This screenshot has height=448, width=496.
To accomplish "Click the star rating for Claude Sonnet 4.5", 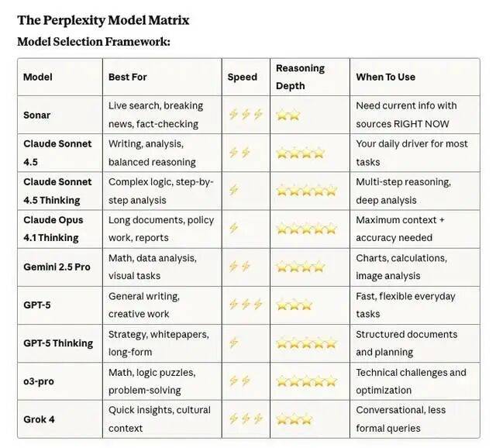I will click(300, 153).
